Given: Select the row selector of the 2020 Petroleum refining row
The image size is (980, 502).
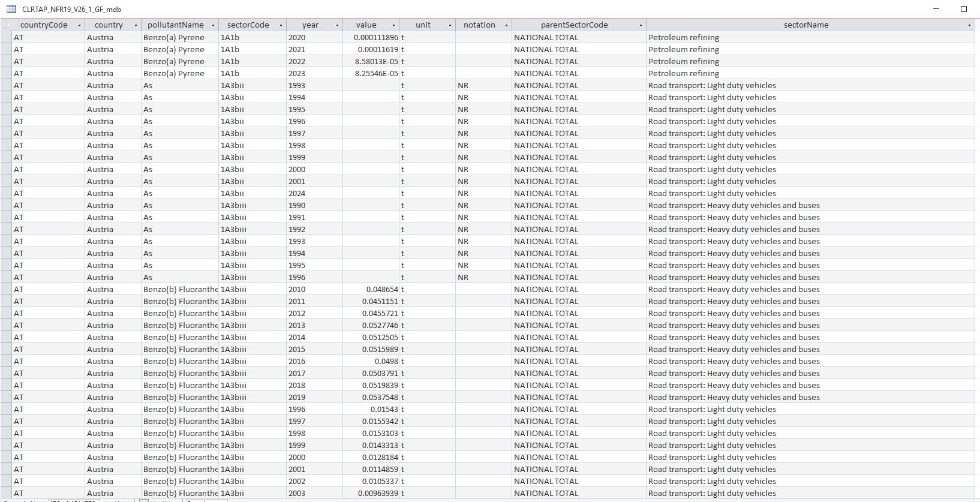Looking at the screenshot, I should point(6,37).
